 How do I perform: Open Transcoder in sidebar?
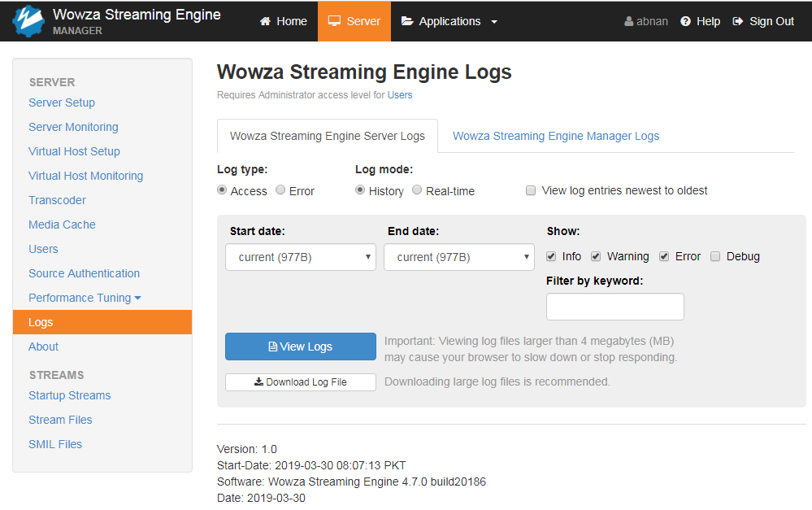click(x=57, y=200)
